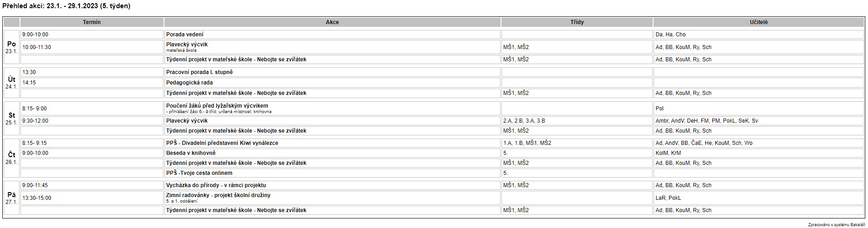The height and width of the screenshot is (228, 868).
Task: Click the 13:30-15:00 time cell
Action: click(x=37, y=198)
